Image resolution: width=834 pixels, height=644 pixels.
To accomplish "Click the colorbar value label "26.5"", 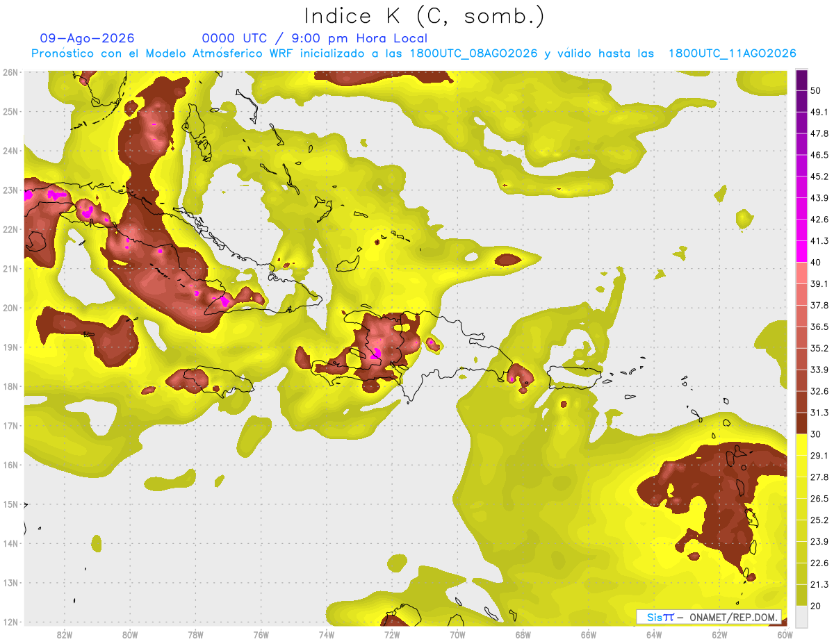I will (819, 498).
